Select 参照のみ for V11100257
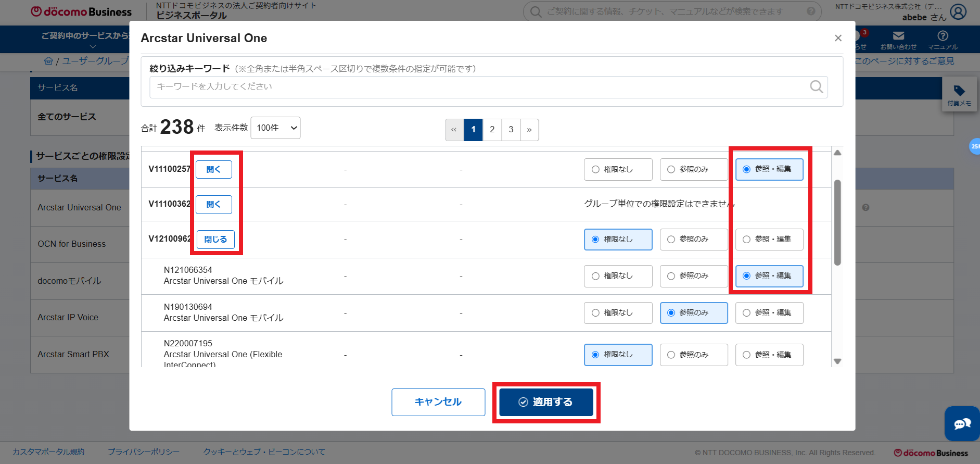 click(694, 169)
